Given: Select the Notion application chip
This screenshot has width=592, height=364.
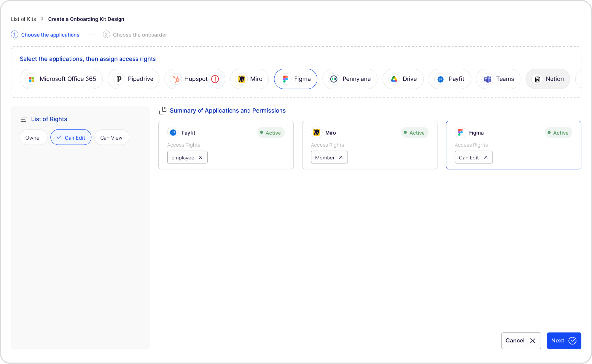Looking at the screenshot, I should click(x=548, y=79).
